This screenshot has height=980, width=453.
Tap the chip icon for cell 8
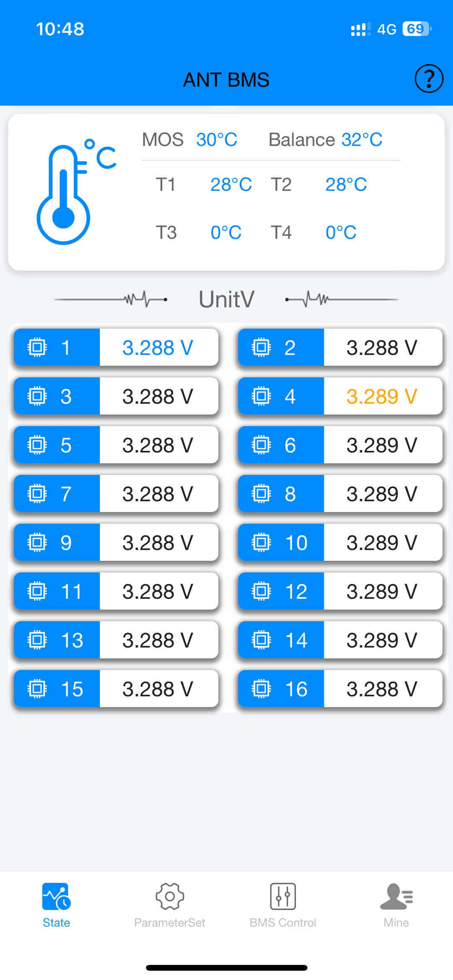[x=261, y=494]
